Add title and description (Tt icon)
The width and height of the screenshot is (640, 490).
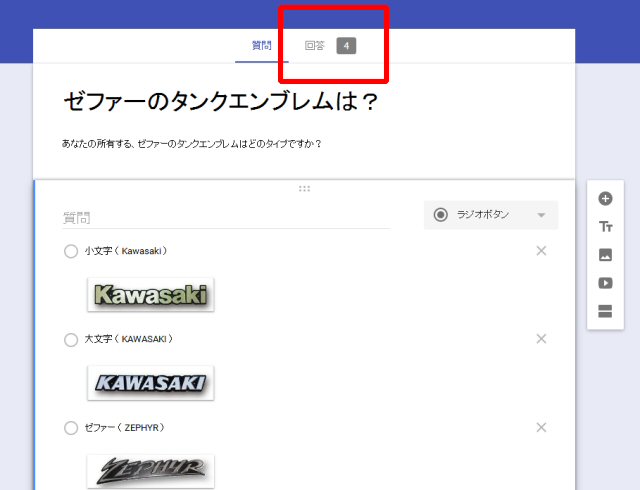click(605, 227)
